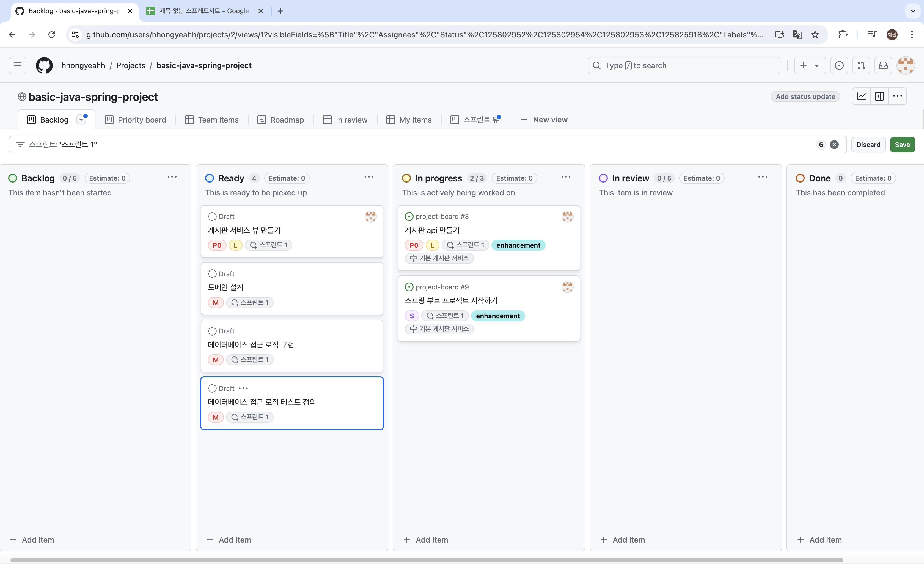Viewport: 924px width, 564px height.
Task: Open the issues icon in header
Action: (x=839, y=66)
